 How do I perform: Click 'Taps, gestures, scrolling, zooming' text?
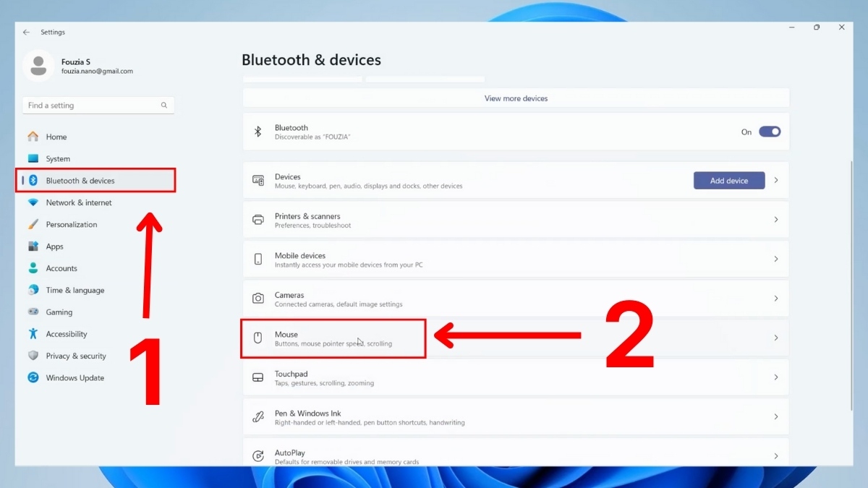coord(324,383)
